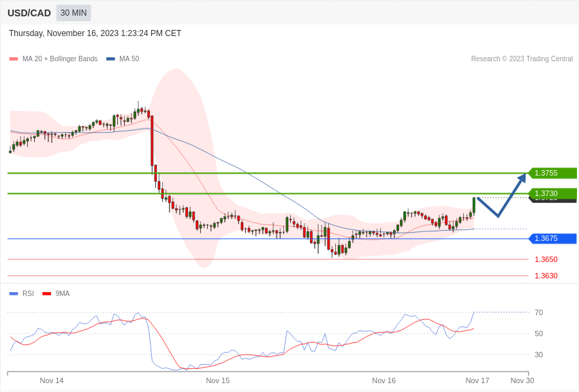579x392 pixels.
Task: Toggle the MA 20 + Bollinger Bands legend label
Action: (60, 59)
